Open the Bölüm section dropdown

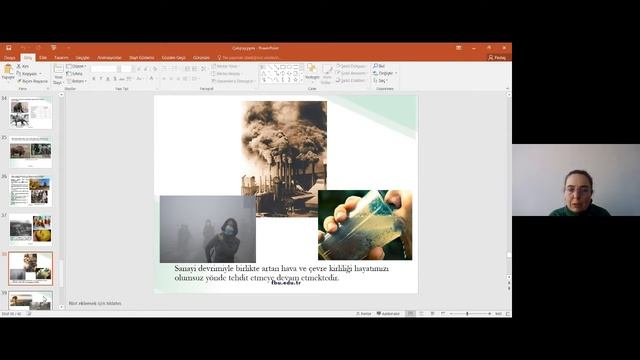[x=76, y=81]
